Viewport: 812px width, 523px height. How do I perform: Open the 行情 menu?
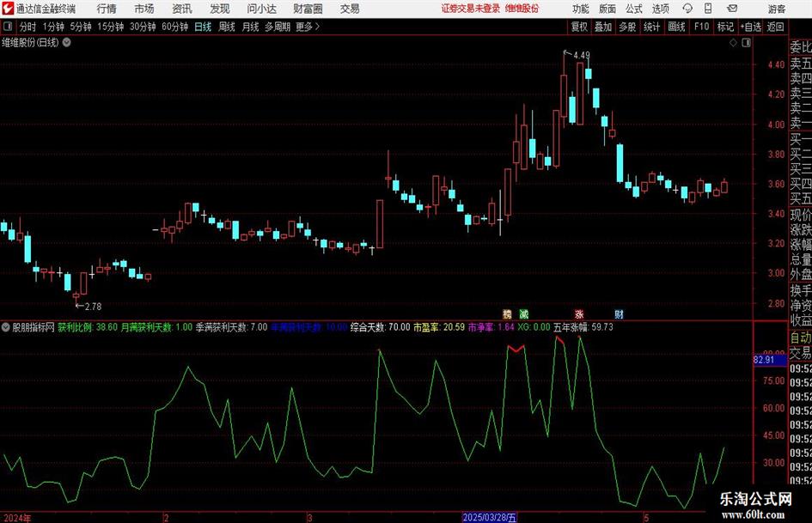click(x=107, y=9)
